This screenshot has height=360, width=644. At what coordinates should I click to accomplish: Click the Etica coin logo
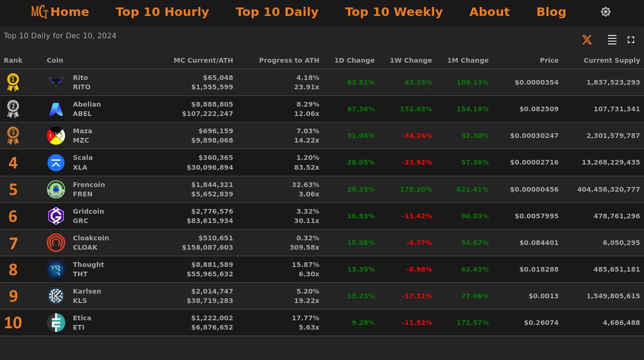tap(56, 323)
